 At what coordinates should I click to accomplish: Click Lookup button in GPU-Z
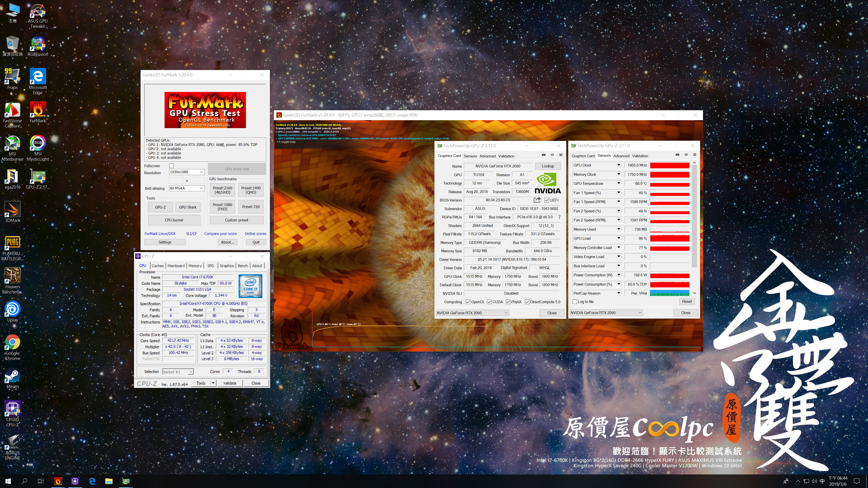pos(548,166)
